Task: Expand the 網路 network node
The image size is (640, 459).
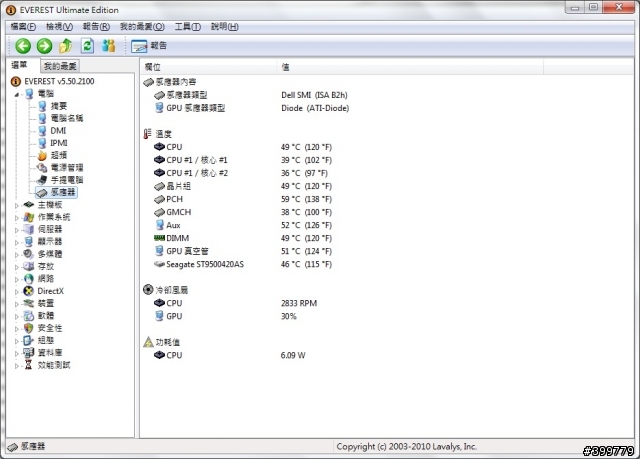Action: coord(16,279)
